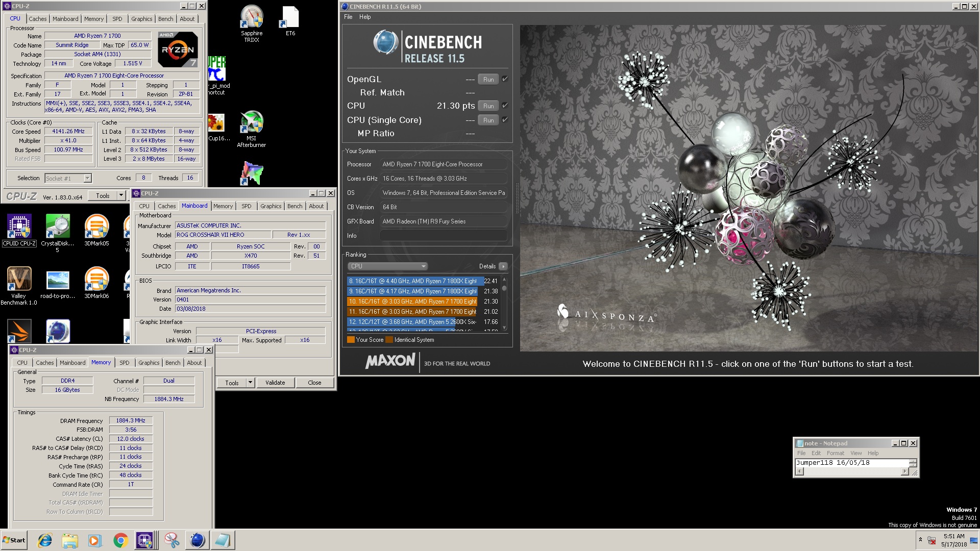Open the Format menu in Notepad
Viewport: 980px width, 551px height.
[x=836, y=453]
